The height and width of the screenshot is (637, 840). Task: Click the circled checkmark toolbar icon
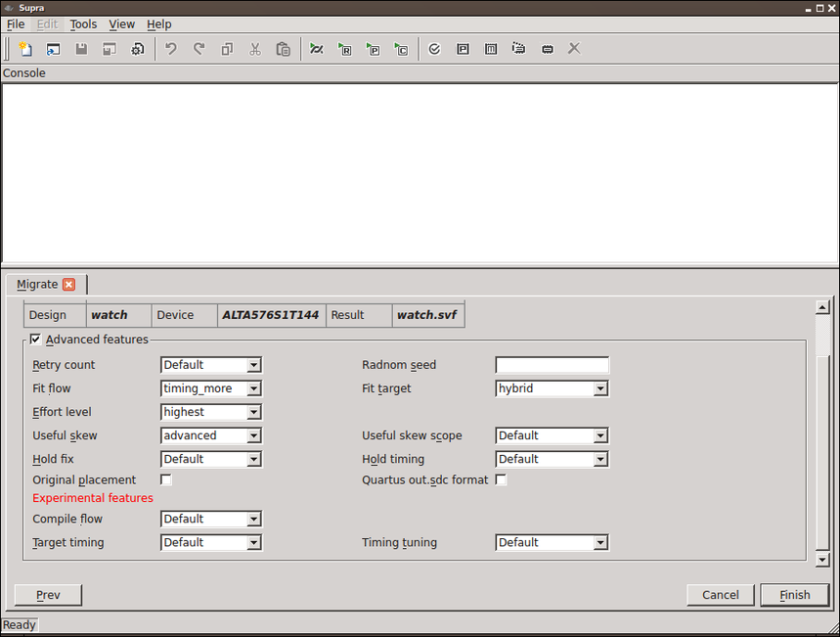[434, 49]
